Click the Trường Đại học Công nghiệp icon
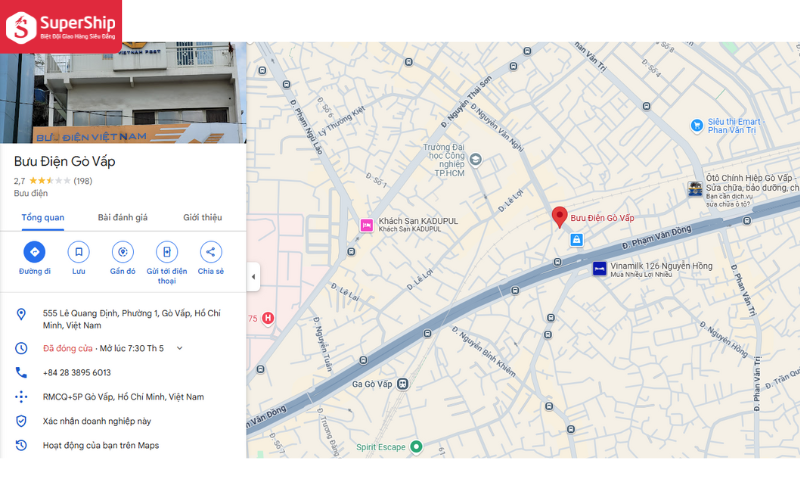This screenshot has width=800, height=500. [476, 160]
